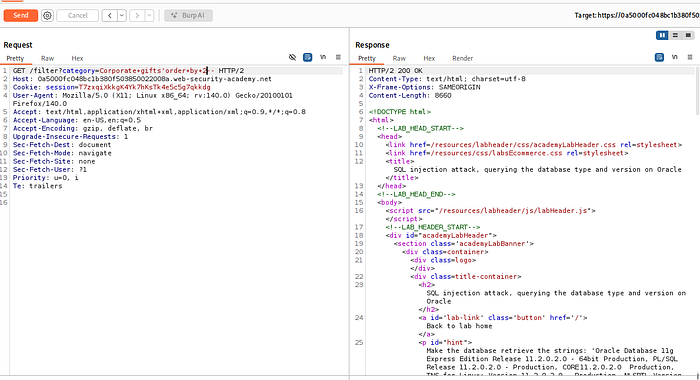Screen dimensions: 700x380
Task: Click the Accept-Encoding header line
Action: (x=83, y=128)
